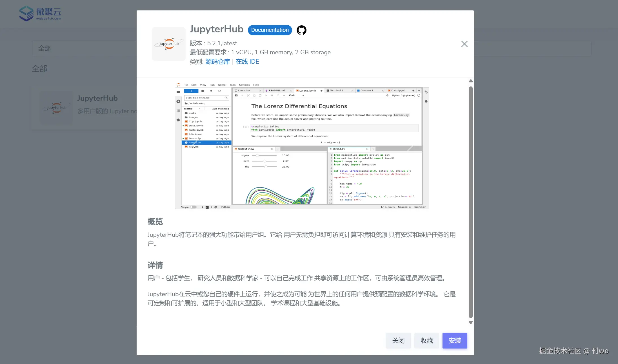Click the blue plus launcher button in screenshot
Image resolution: width=618 pixels, height=364 pixels.
(x=191, y=91)
